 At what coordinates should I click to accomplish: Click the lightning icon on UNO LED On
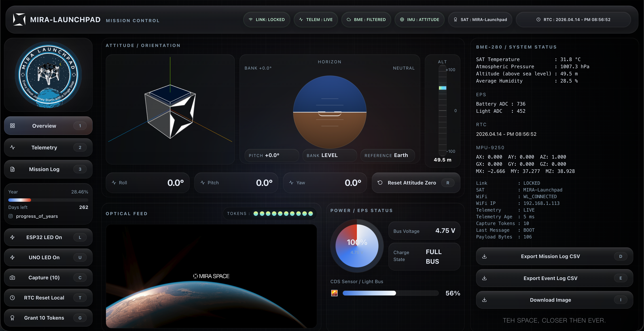click(x=12, y=257)
